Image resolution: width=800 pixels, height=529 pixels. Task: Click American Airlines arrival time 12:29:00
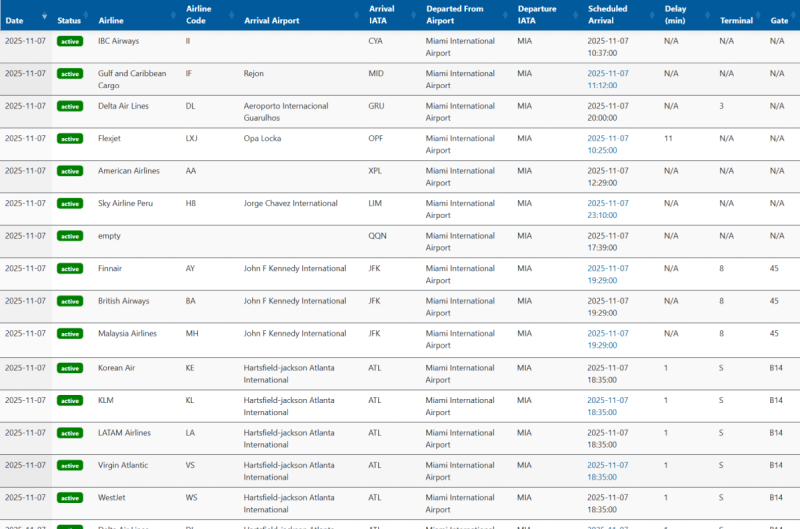[x=608, y=177]
